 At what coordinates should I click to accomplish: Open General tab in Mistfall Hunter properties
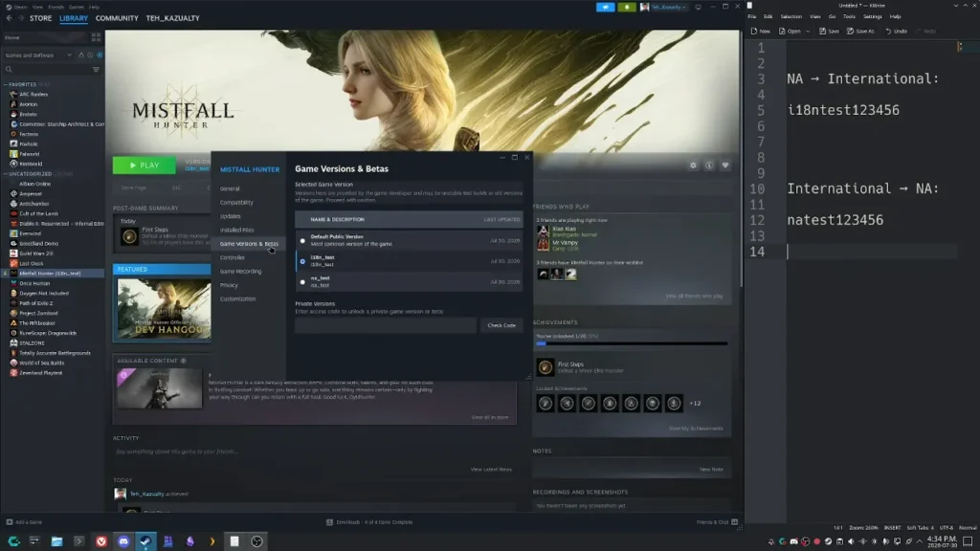click(x=230, y=188)
